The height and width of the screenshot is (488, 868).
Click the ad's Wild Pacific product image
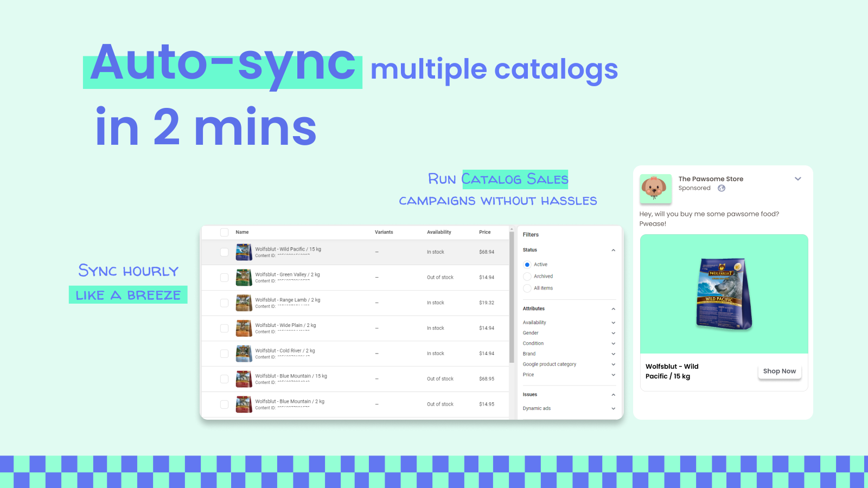[x=724, y=294]
